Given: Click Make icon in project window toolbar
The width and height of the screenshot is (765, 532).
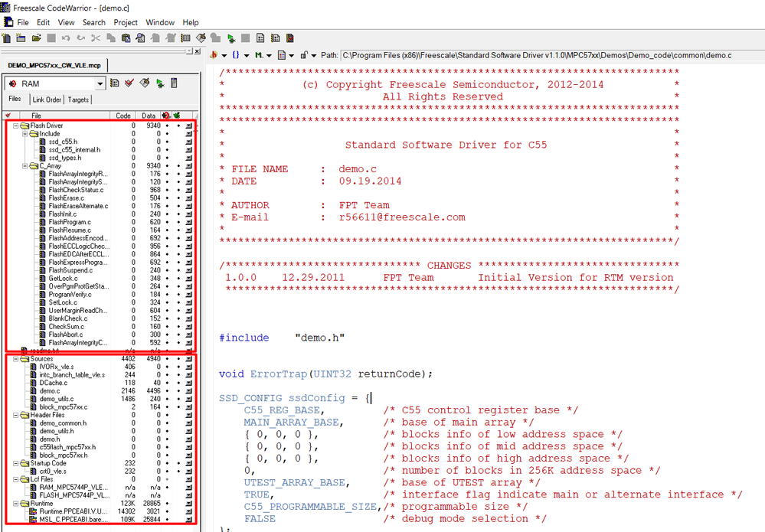Looking at the screenshot, I should 145,83.
